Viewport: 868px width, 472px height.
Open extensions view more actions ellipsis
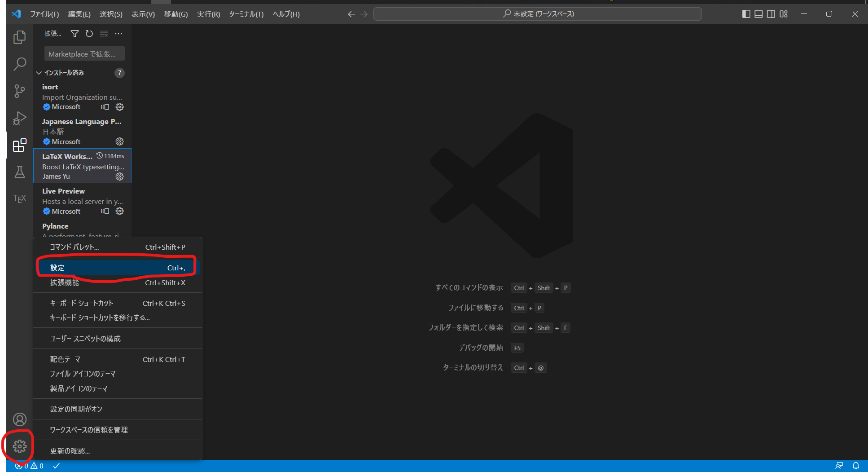(x=118, y=34)
